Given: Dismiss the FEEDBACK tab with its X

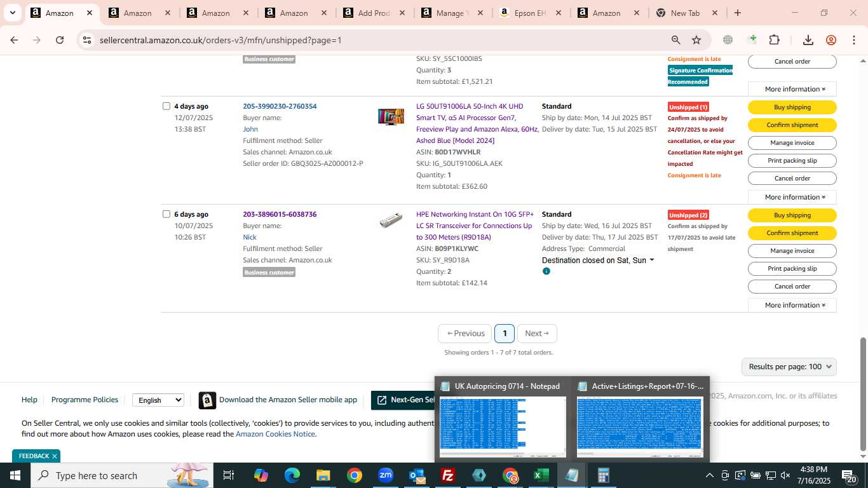Looking at the screenshot, I should point(55,456).
